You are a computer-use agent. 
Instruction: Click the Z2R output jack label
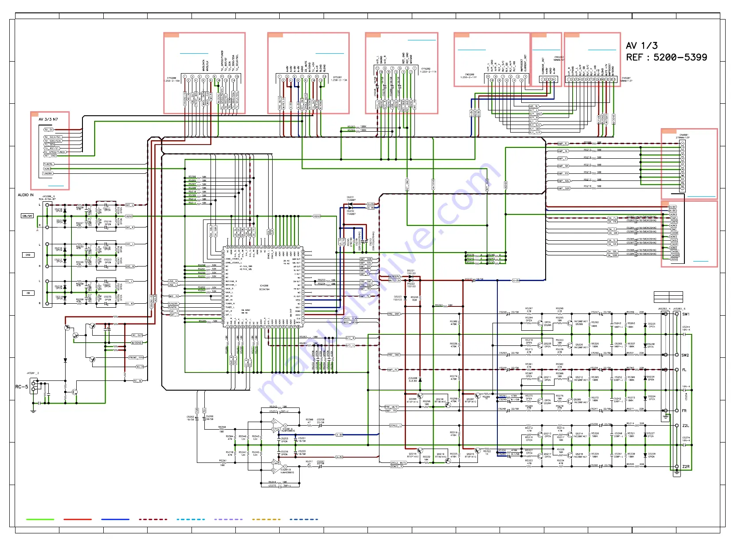tap(685, 466)
